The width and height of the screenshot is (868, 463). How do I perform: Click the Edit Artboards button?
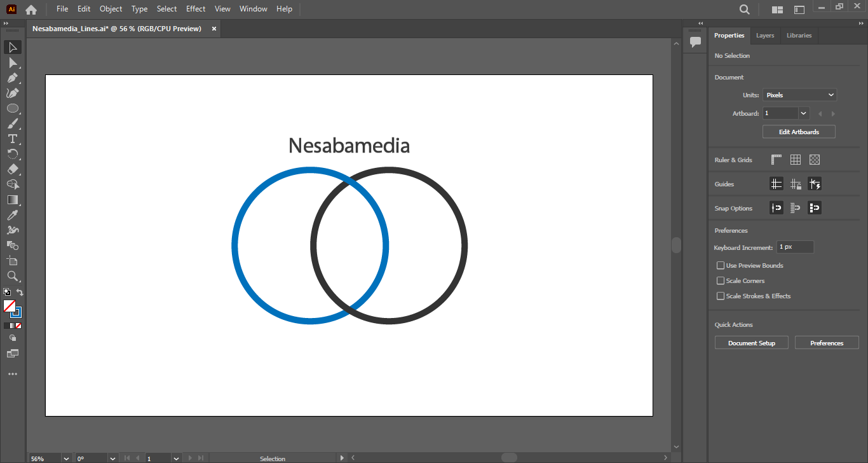(799, 132)
